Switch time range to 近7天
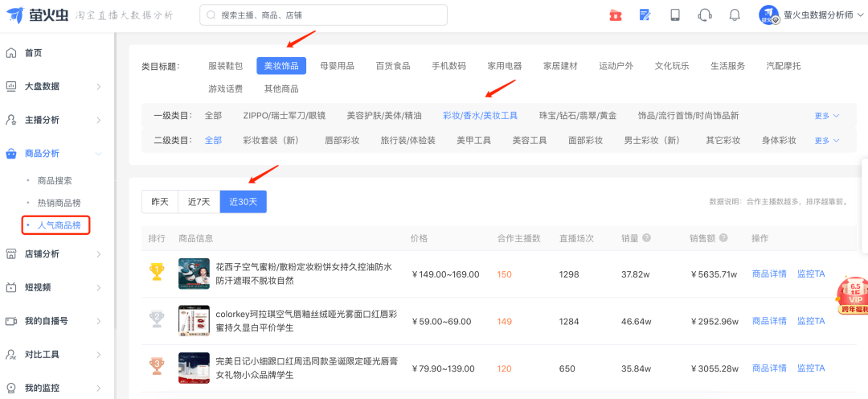This screenshot has width=868, height=399. tap(199, 202)
